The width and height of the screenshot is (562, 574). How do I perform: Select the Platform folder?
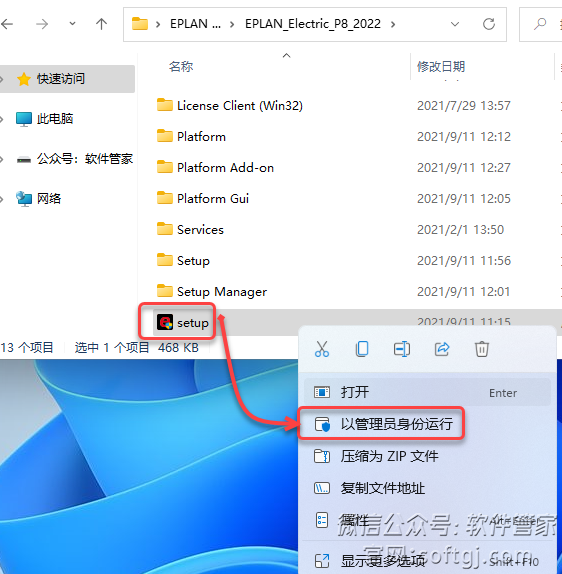tap(201, 137)
